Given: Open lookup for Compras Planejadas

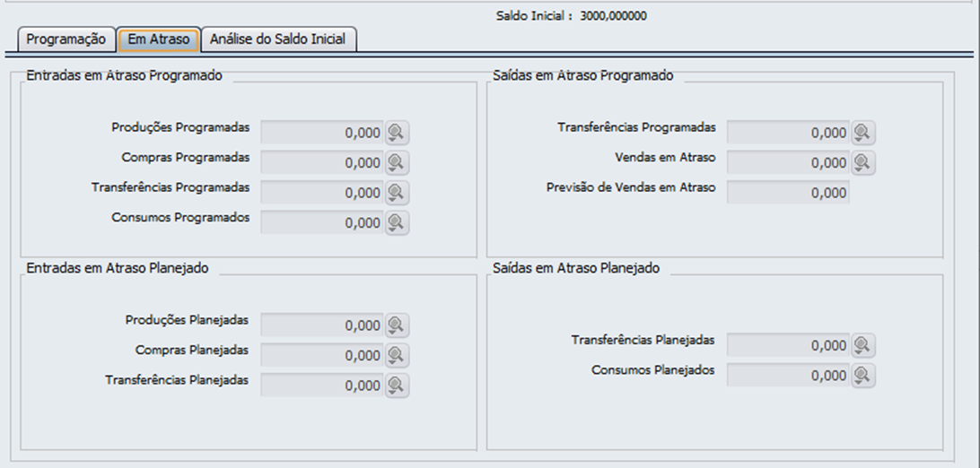Looking at the screenshot, I should tap(397, 356).
